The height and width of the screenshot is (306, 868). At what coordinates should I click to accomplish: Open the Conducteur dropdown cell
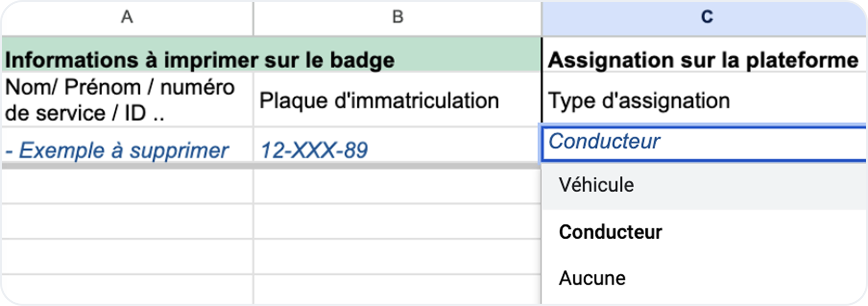click(703, 142)
